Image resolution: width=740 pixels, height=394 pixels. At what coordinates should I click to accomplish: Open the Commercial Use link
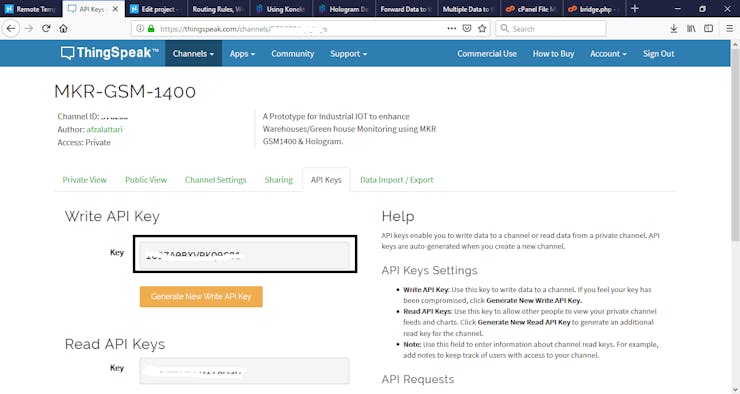(x=487, y=53)
